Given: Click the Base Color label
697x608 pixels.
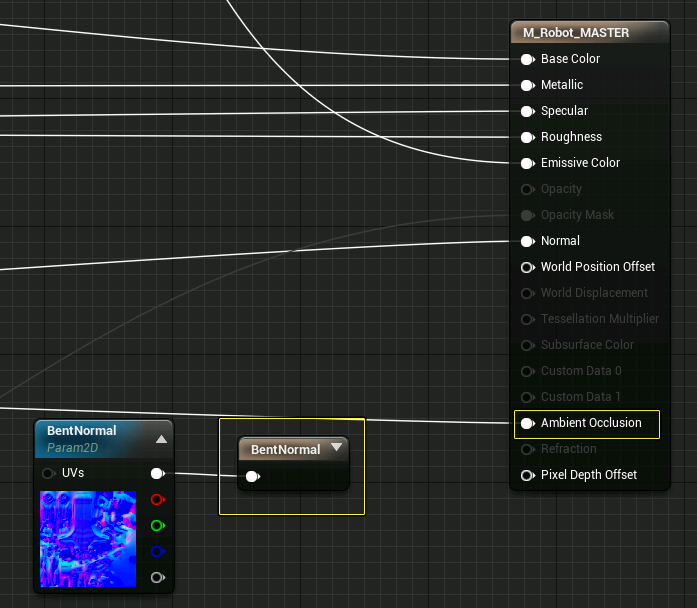Looking at the screenshot, I should click(x=570, y=59).
